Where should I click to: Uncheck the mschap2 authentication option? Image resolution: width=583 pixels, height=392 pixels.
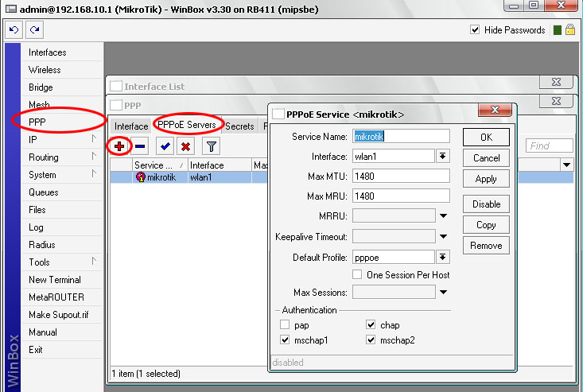[371, 340]
